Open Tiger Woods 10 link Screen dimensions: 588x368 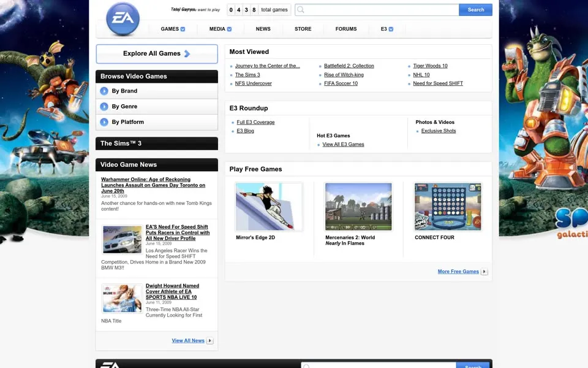click(430, 66)
